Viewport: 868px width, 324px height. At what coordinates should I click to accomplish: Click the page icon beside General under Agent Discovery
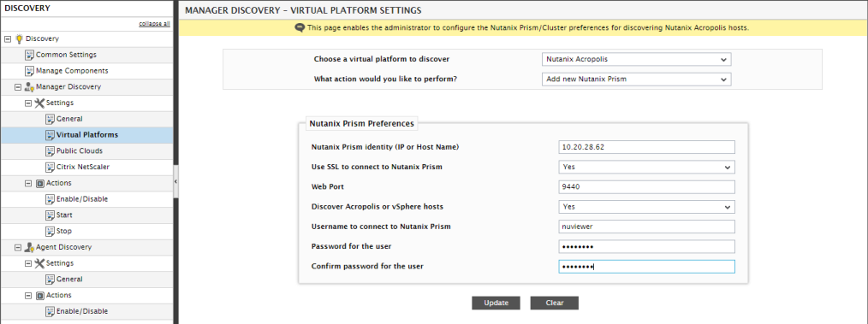(50, 280)
